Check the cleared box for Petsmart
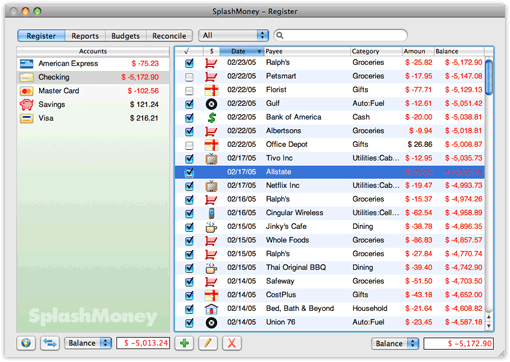The width and height of the screenshot is (510, 362). click(189, 77)
